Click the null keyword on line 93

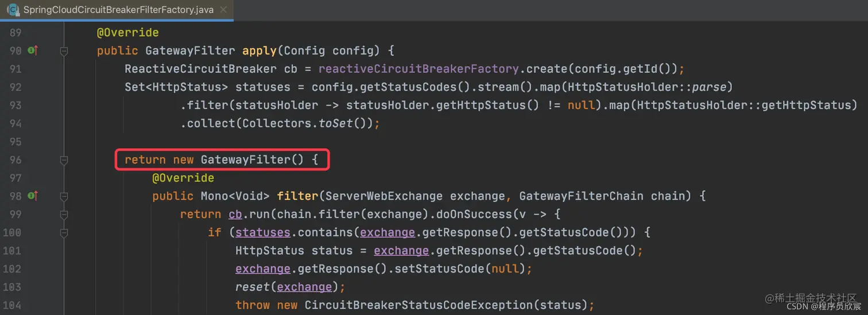point(582,106)
